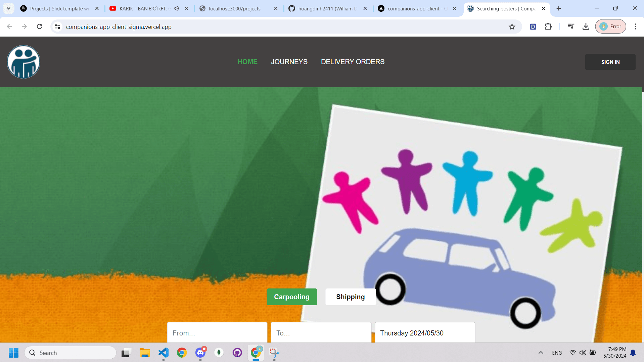This screenshot has height=362, width=644.
Task: Select the Carpooling option
Action: click(x=291, y=297)
